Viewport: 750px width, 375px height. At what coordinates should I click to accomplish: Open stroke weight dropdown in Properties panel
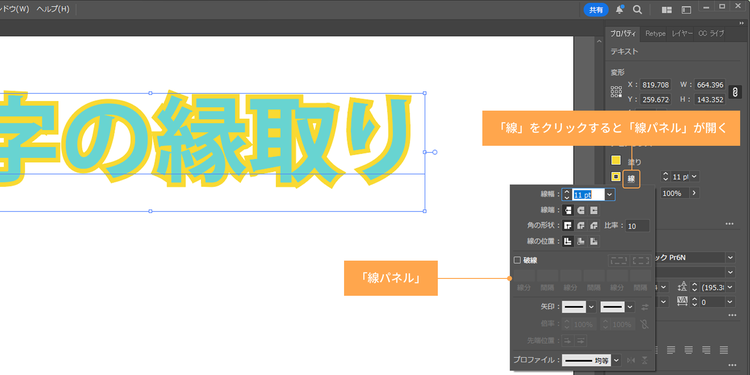point(694,176)
